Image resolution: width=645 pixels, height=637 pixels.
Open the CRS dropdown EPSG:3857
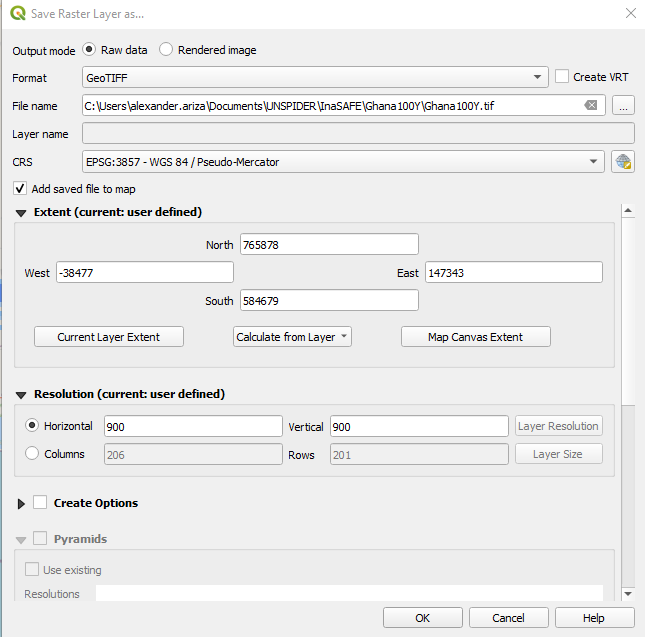(x=343, y=161)
